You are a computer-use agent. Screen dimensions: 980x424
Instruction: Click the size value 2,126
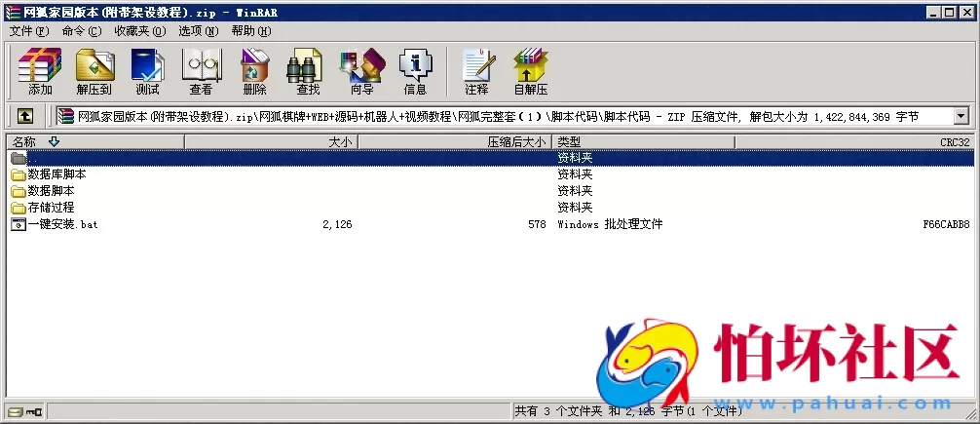click(337, 224)
